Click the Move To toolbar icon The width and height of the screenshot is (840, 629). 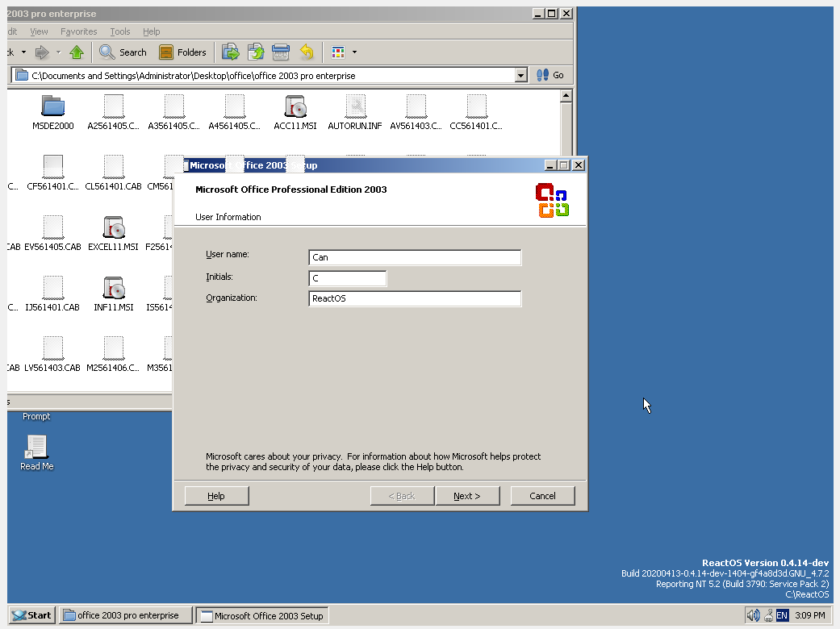[x=231, y=52]
